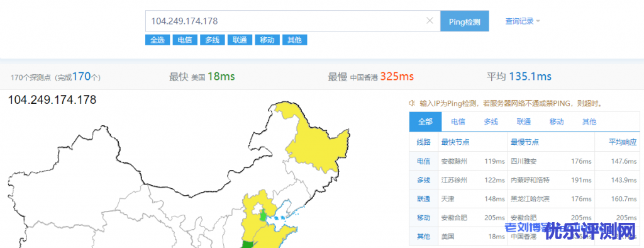Select the 电信 row label in table

point(423,161)
